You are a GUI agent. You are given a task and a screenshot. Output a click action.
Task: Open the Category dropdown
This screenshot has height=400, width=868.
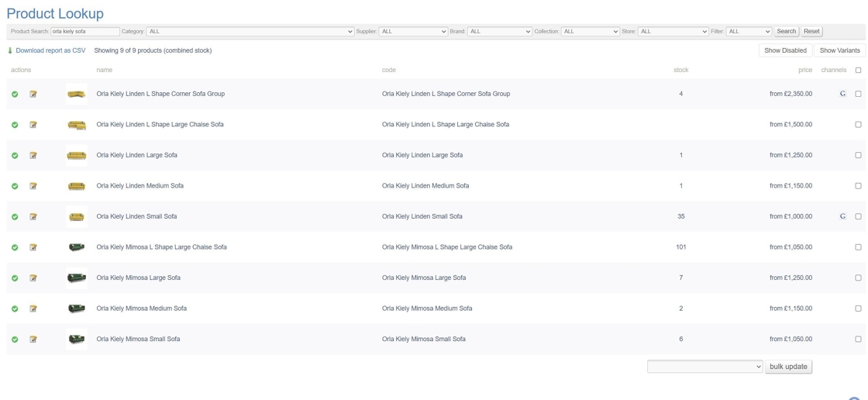tap(250, 32)
